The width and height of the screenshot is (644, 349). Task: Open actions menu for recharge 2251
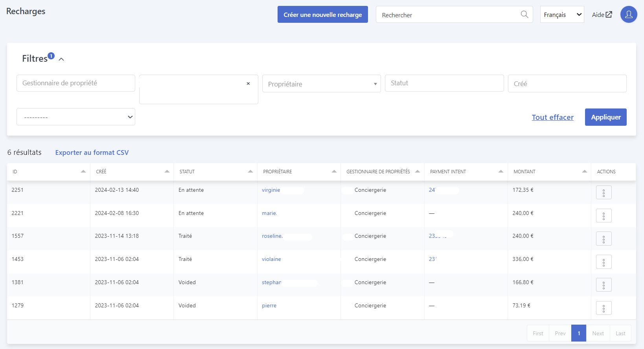[x=604, y=193]
